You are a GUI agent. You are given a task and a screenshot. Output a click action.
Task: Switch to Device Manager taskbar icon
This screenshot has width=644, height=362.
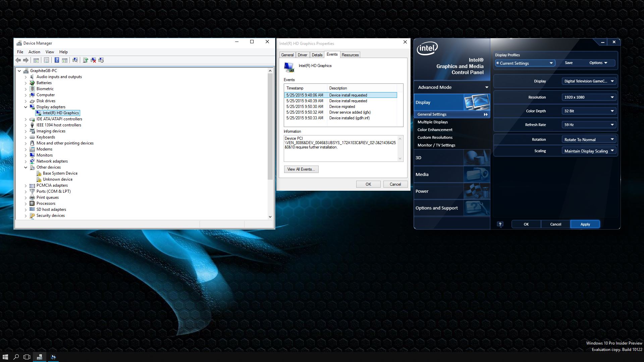click(x=39, y=357)
